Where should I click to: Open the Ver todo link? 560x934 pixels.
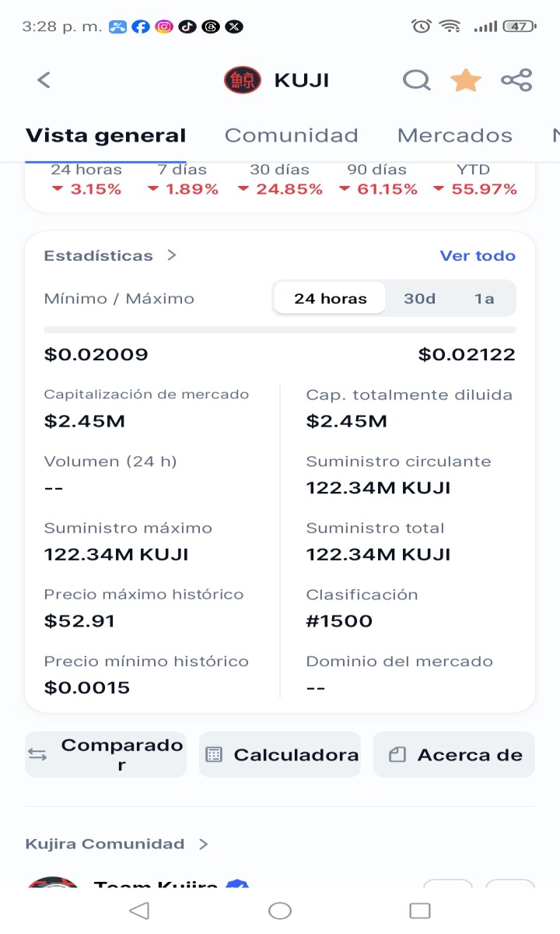[x=478, y=255]
